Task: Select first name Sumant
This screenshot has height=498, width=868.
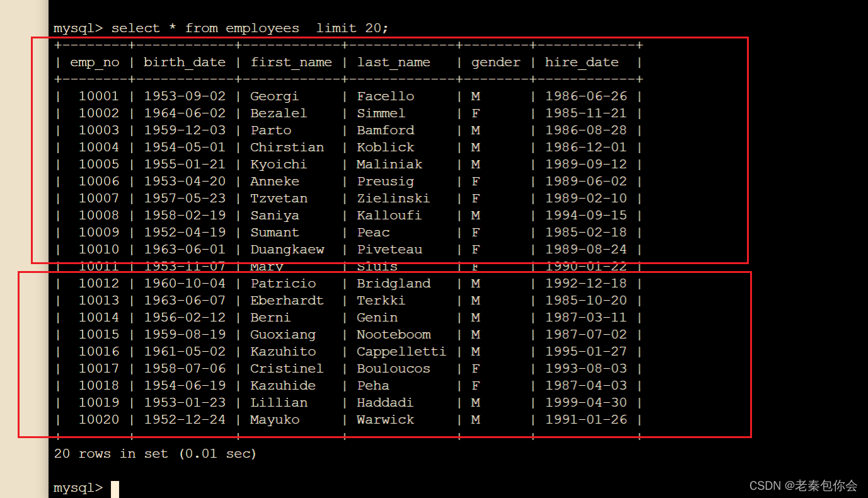Action: 275,233
